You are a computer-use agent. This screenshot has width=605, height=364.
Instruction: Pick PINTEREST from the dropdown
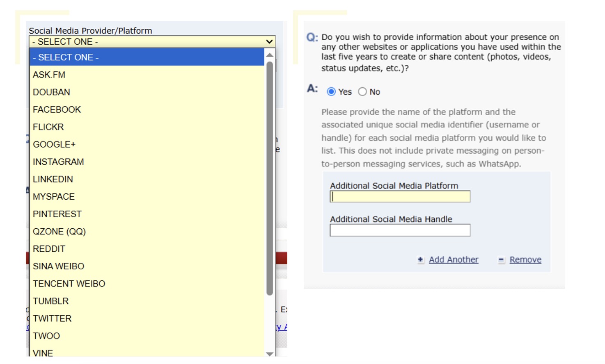(147, 214)
